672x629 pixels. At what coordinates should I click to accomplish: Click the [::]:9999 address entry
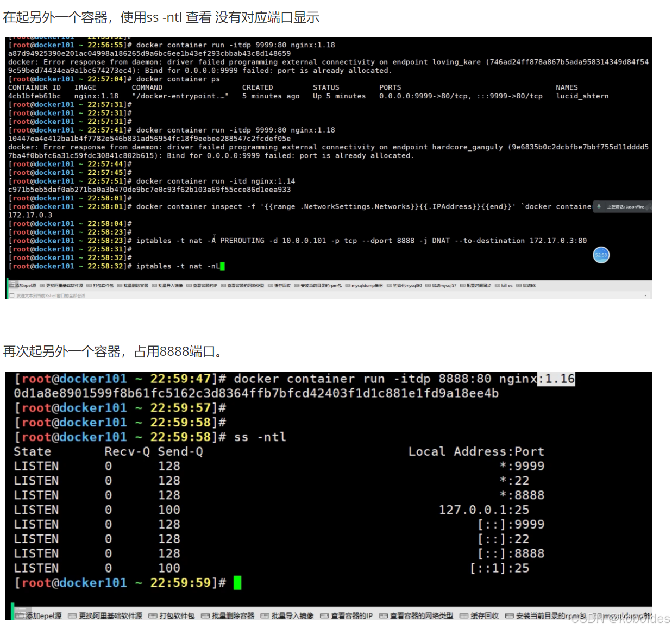[x=511, y=524]
